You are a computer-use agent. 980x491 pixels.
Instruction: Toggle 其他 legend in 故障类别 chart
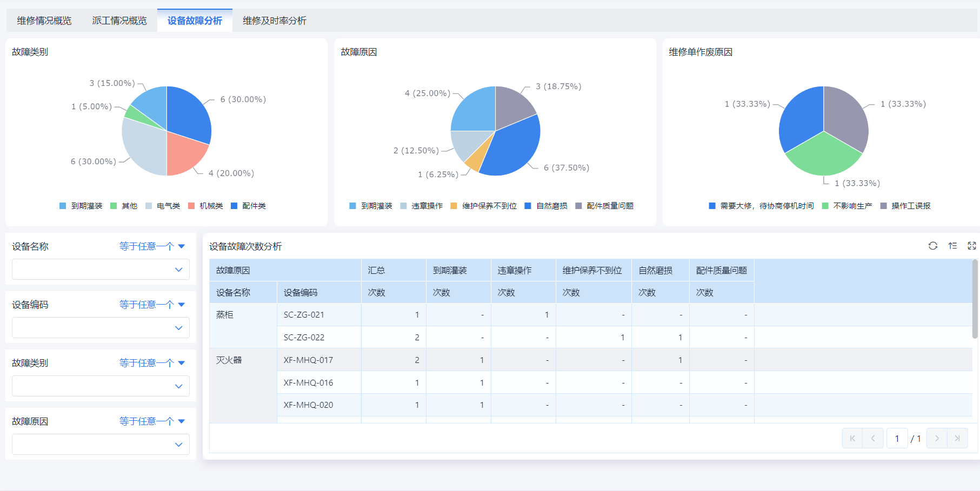point(124,206)
